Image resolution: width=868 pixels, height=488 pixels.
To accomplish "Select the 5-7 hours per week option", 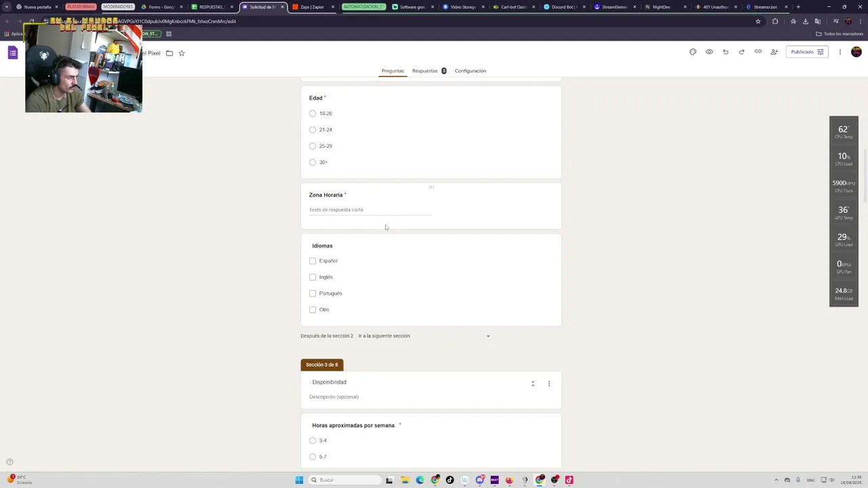I will 313,457.
